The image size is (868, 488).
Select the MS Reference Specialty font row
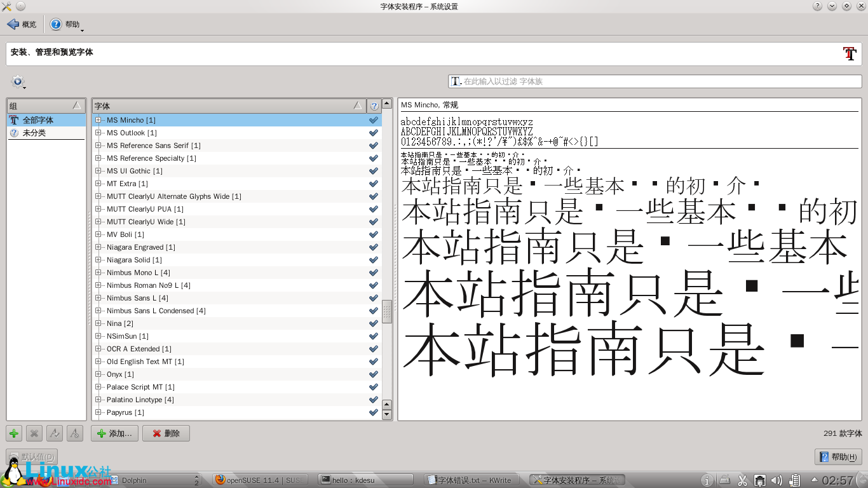click(237, 158)
